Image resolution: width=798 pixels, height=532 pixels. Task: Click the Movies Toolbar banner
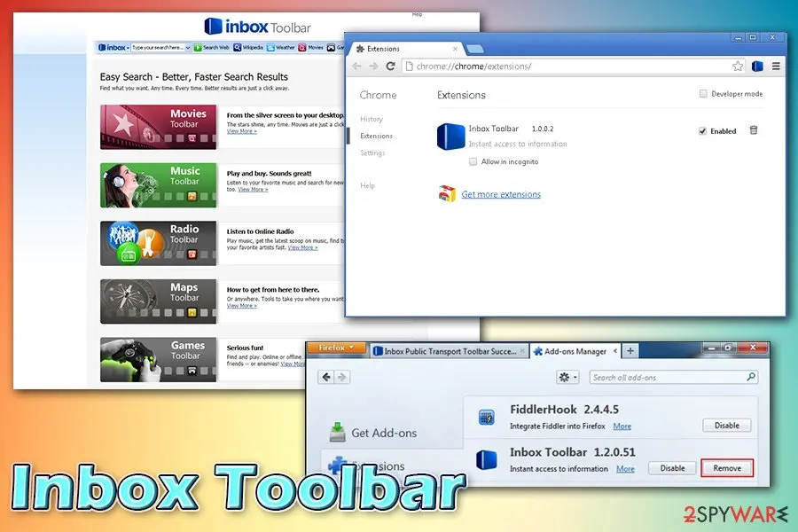[159, 128]
